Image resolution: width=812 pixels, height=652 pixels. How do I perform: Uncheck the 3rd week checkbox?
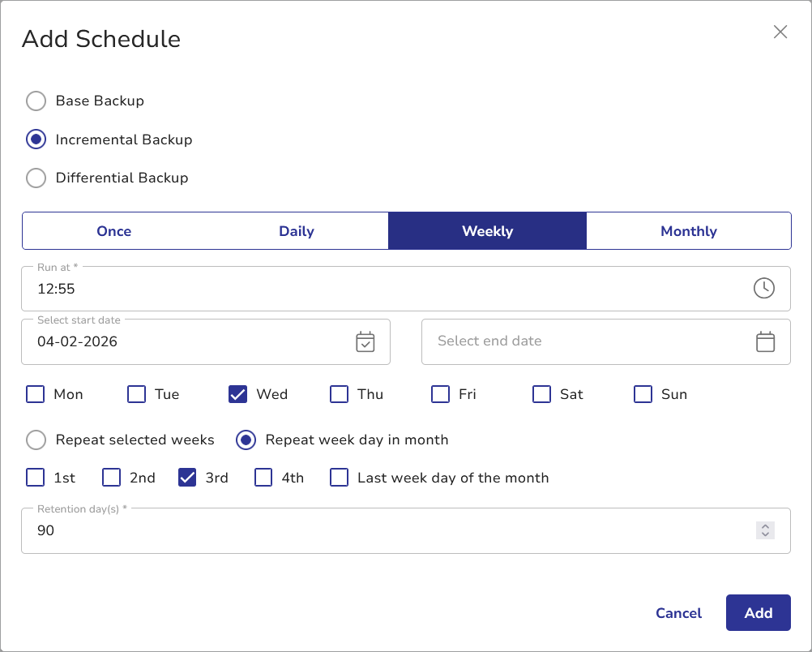pyautogui.click(x=187, y=478)
